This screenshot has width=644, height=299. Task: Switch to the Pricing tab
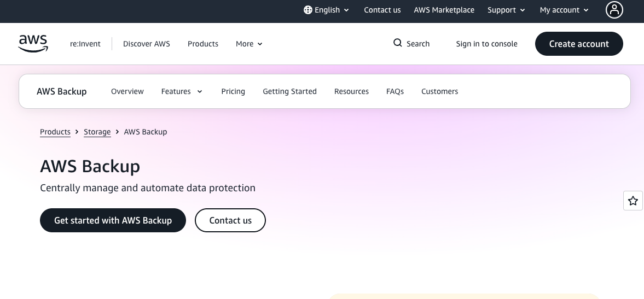click(x=233, y=91)
